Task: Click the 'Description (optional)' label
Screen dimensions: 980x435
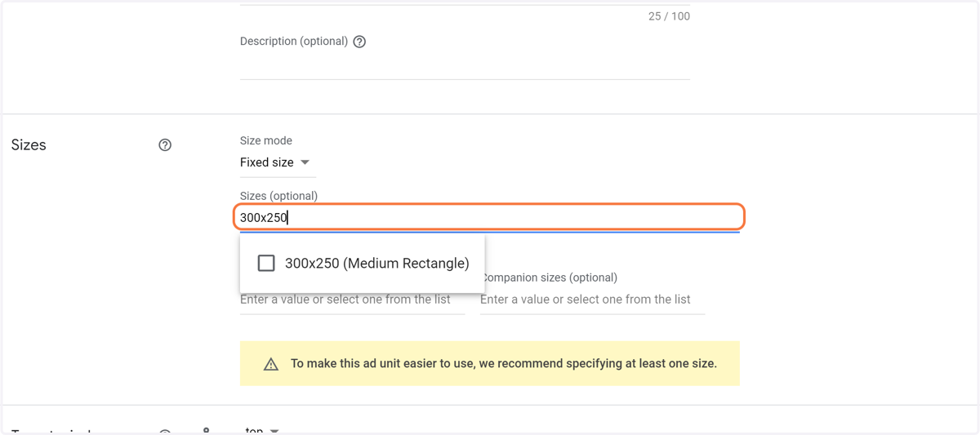Action: pyautogui.click(x=294, y=42)
